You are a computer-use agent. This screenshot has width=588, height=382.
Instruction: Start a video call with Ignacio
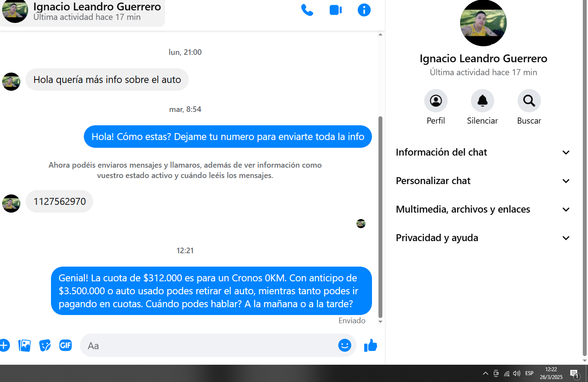(336, 10)
